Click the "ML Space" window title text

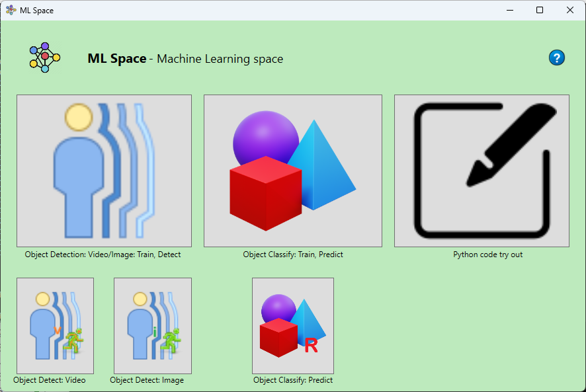(x=37, y=11)
